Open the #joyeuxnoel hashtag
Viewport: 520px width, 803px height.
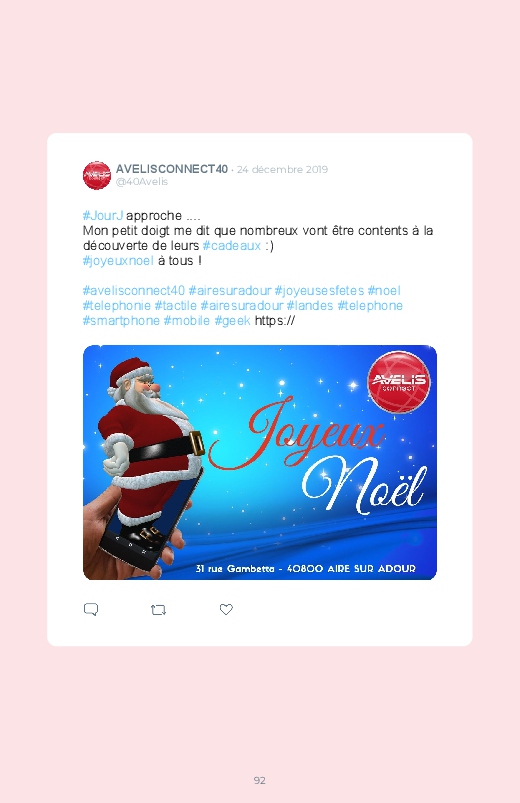[118, 261]
